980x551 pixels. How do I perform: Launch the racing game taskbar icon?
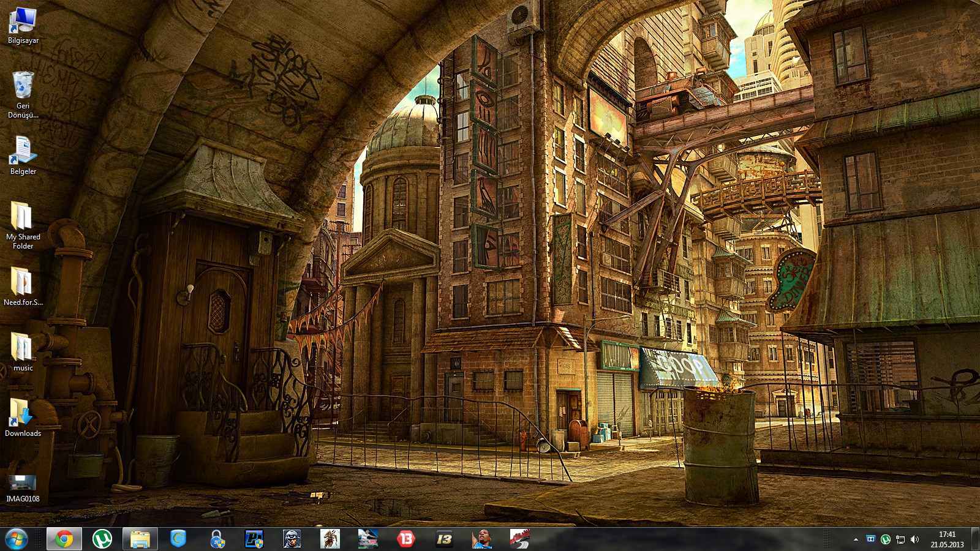(x=520, y=539)
